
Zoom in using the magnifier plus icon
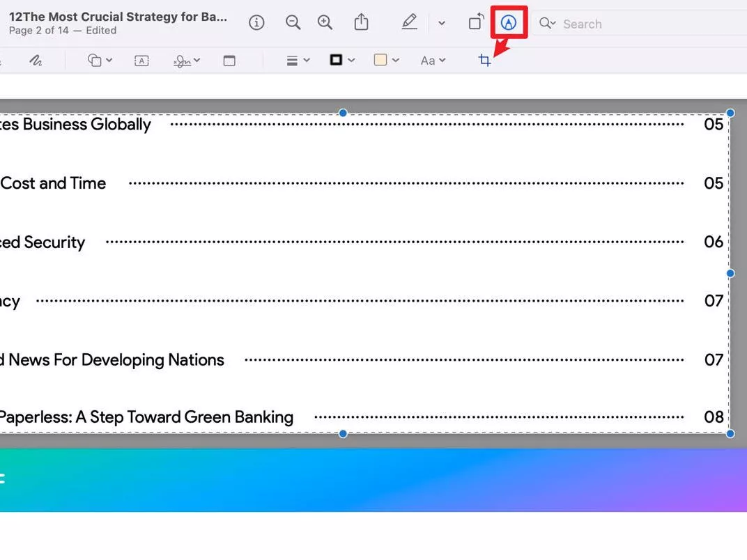(325, 22)
